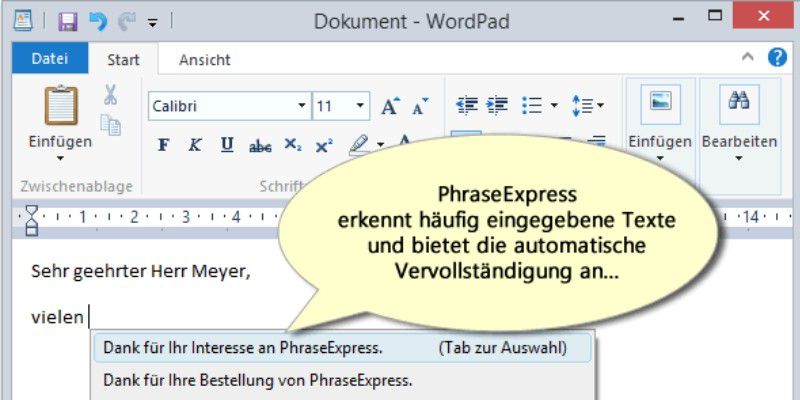Close the WordPad window
This screenshot has width=800, height=400.
point(763,15)
